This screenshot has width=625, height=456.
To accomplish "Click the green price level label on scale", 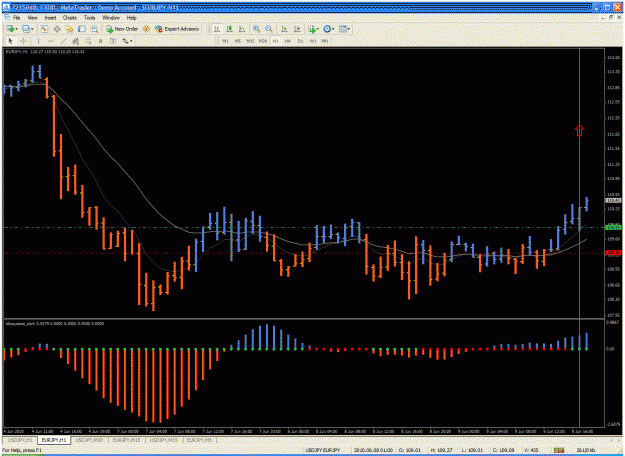I will (x=613, y=228).
